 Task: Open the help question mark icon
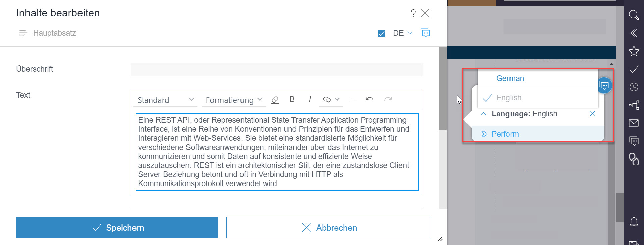point(413,13)
